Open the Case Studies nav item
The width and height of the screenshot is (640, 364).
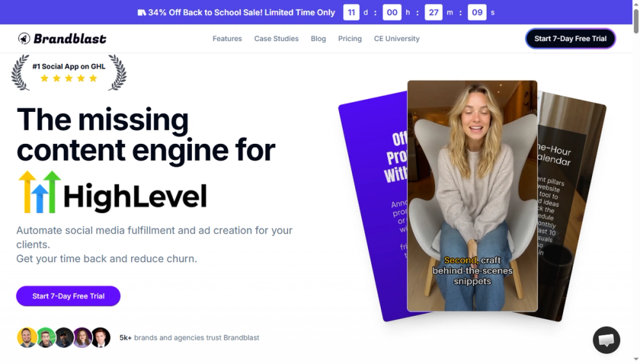pos(276,38)
